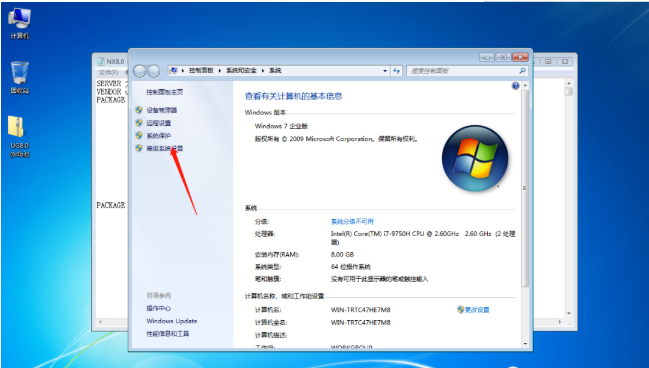
Task: Go to 控制面板主页
Action: 165,92
